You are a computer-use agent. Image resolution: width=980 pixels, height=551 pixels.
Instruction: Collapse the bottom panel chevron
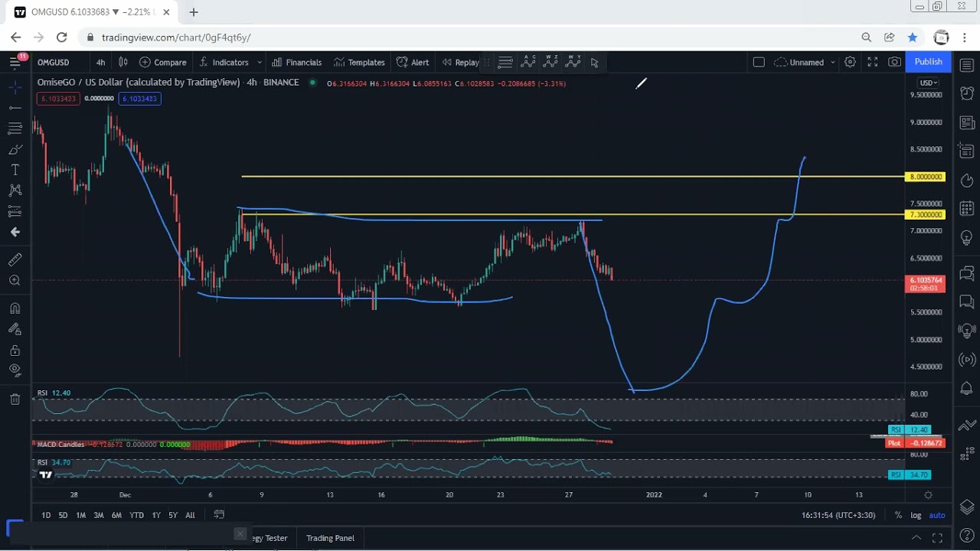[916, 538]
